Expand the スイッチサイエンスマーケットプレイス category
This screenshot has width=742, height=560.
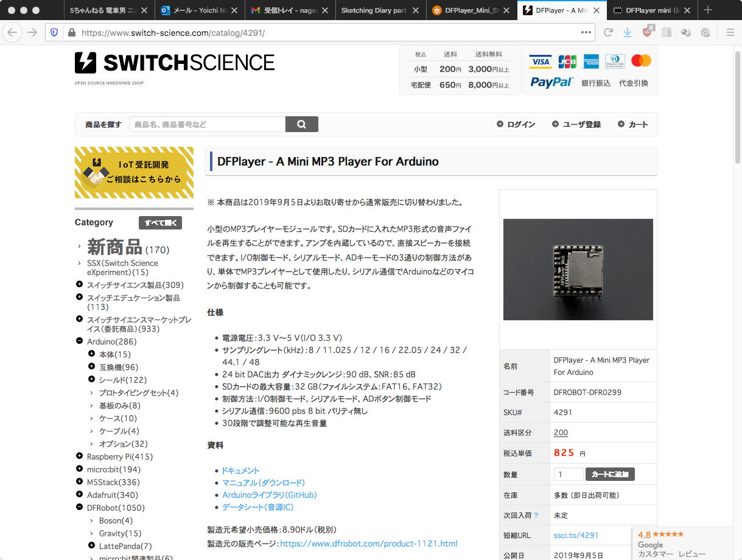[79, 319]
